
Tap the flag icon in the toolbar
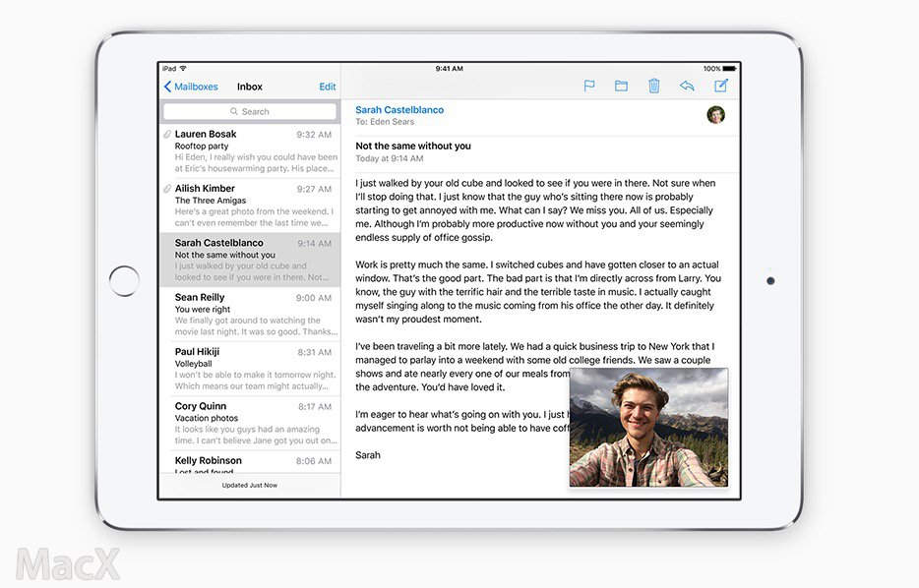click(x=589, y=87)
